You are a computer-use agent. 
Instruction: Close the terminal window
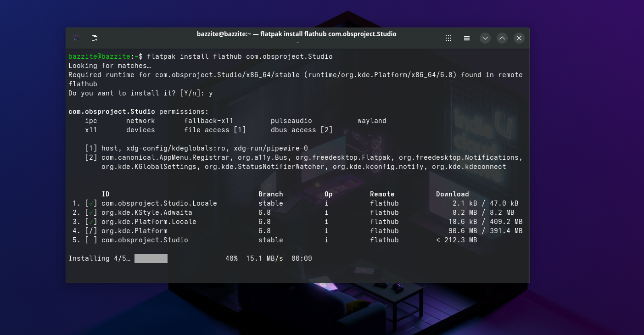coord(519,38)
